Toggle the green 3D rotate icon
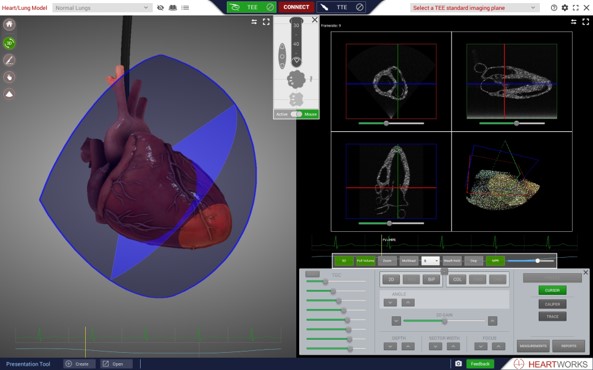The image size is (593, 370). 9,43
